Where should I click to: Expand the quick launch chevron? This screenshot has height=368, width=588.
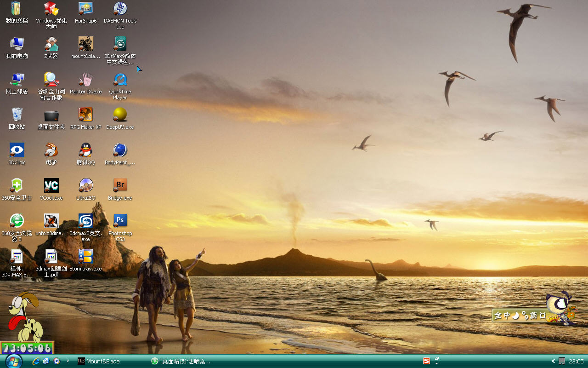tap(68, 361)
